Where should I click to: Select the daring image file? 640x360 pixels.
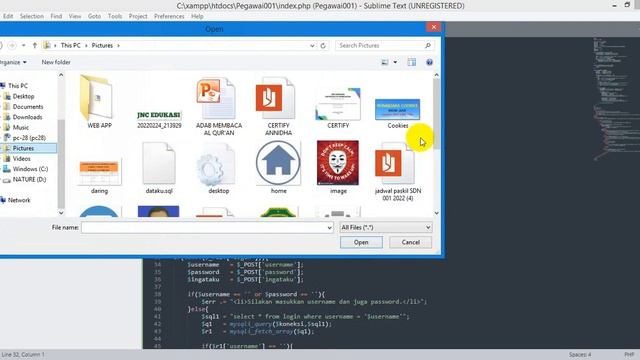point(99,176)
